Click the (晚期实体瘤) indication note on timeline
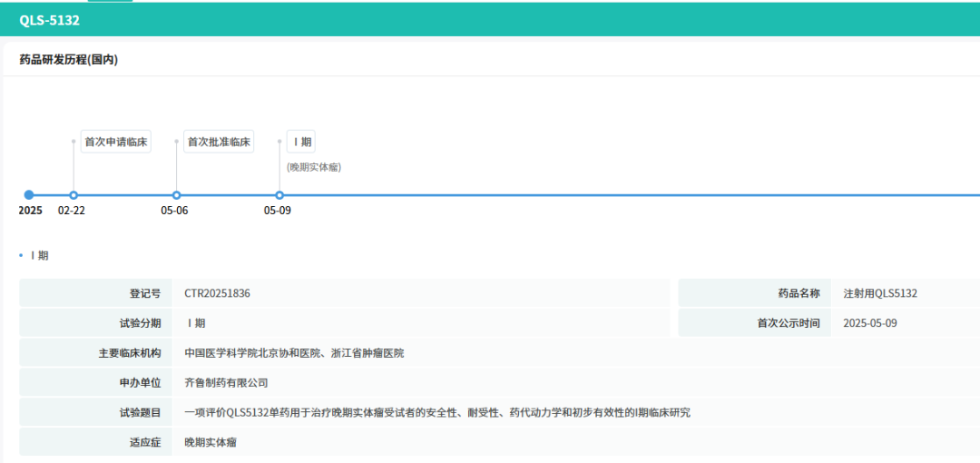 tap(314, 167)
